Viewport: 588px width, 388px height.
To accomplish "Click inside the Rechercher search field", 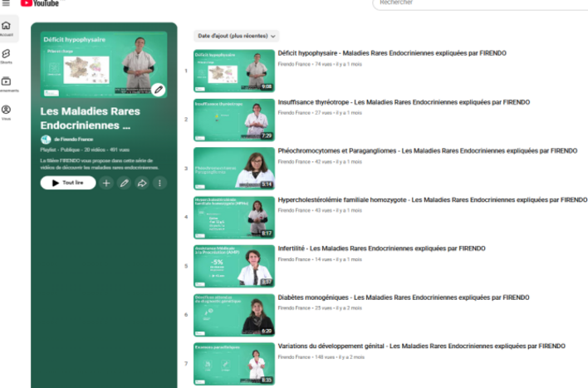I will 473,3.
